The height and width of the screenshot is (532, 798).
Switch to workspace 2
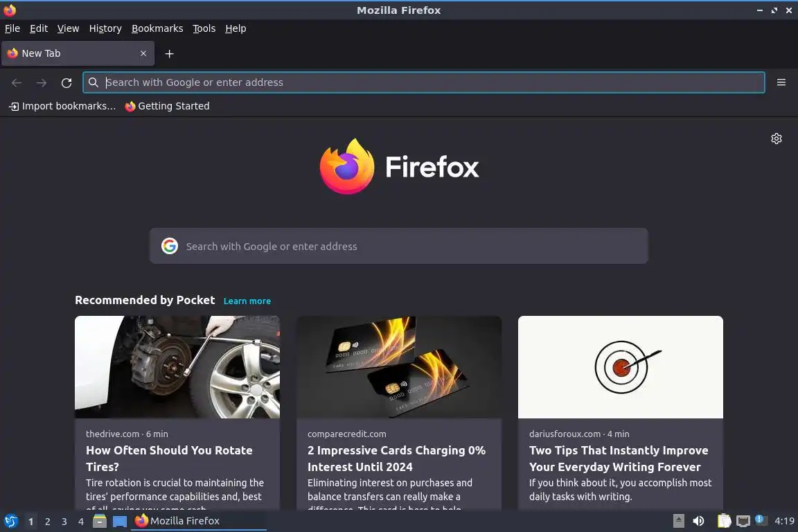[x=48, y=522]
